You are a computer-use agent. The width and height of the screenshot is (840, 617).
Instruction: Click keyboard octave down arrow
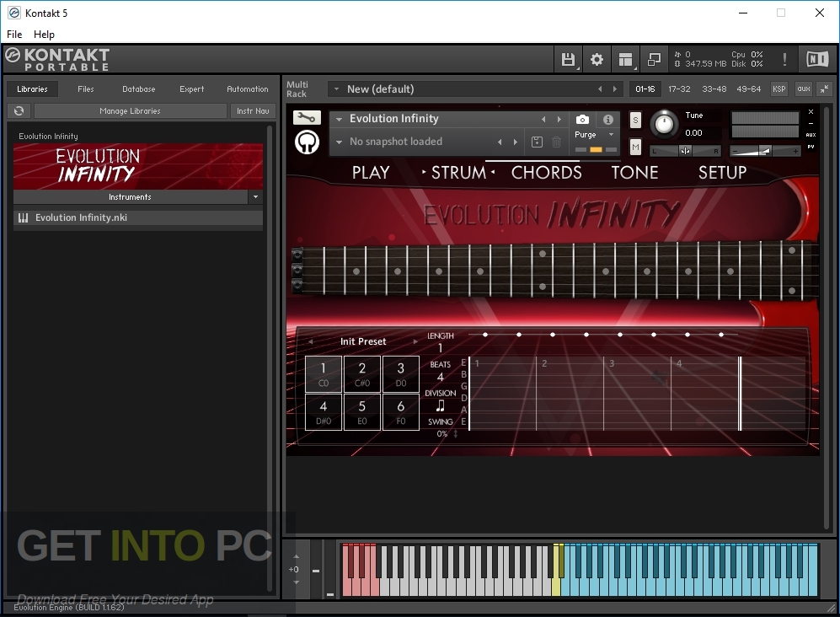tap(297, 582)
